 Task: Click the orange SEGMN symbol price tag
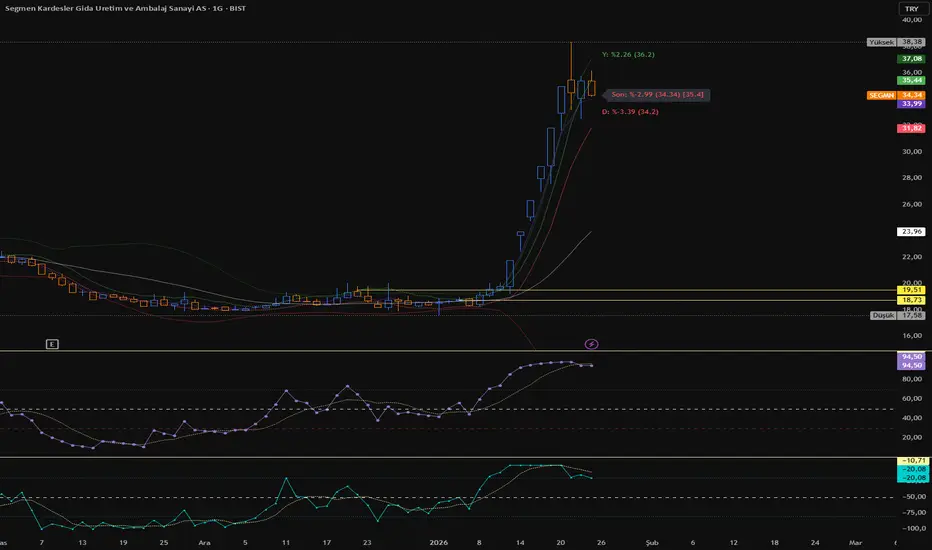point(882,94)
